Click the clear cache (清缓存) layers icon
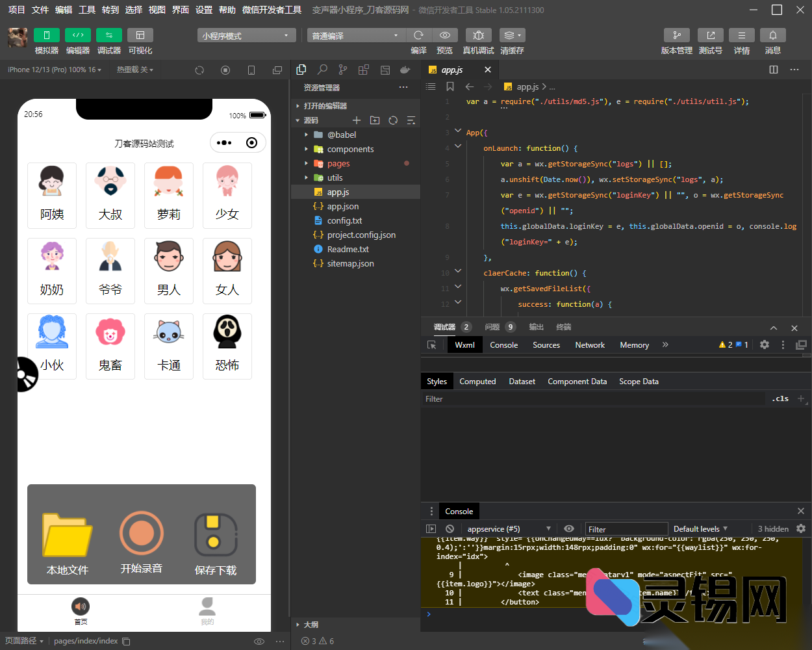 (512, 35)
